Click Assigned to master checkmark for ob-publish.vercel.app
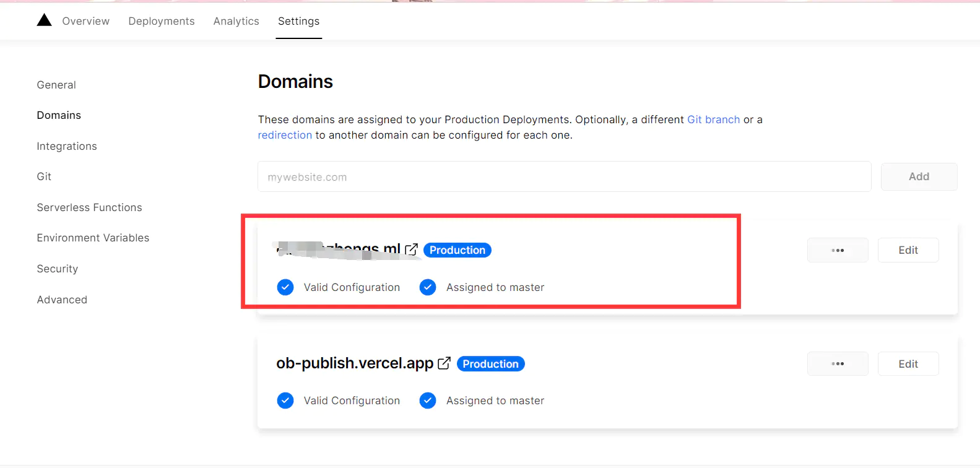 click(428, 401)
